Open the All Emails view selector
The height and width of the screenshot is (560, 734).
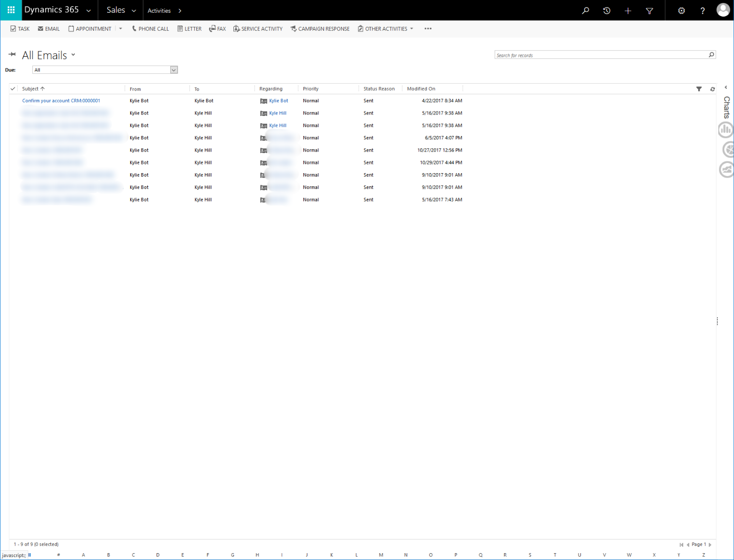click(x=48, y=55)
